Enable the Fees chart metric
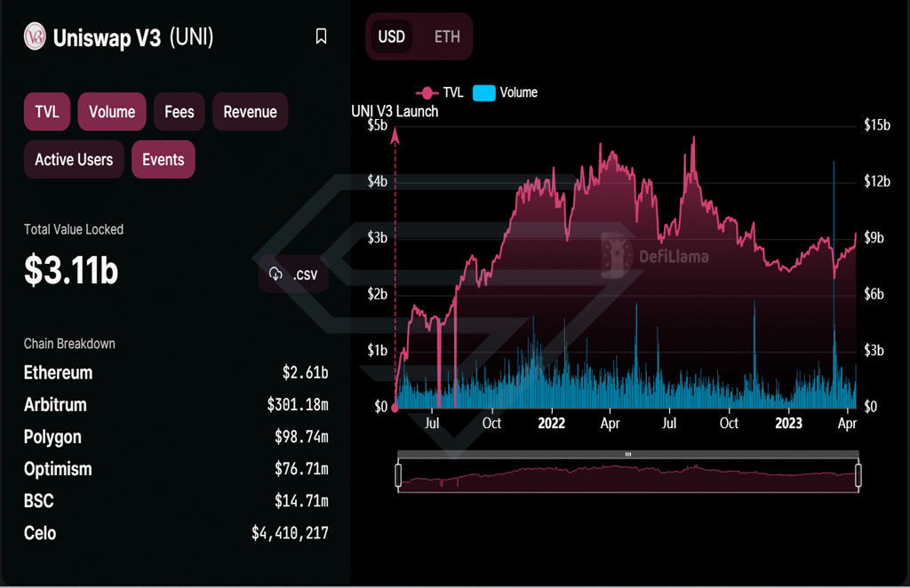This screenshot has height=588, width=910. pos(180,111)
